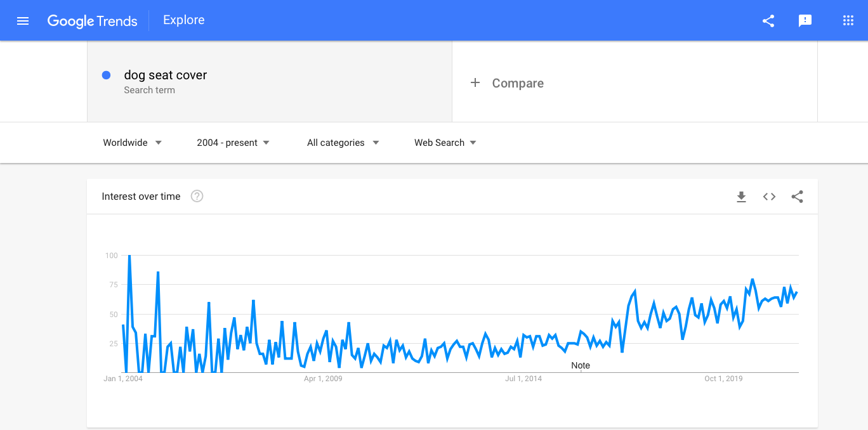The height and width of the screenshot is (430, 868).
Task: Click the Google Trends logo
Action: click(x=92, y=21)
